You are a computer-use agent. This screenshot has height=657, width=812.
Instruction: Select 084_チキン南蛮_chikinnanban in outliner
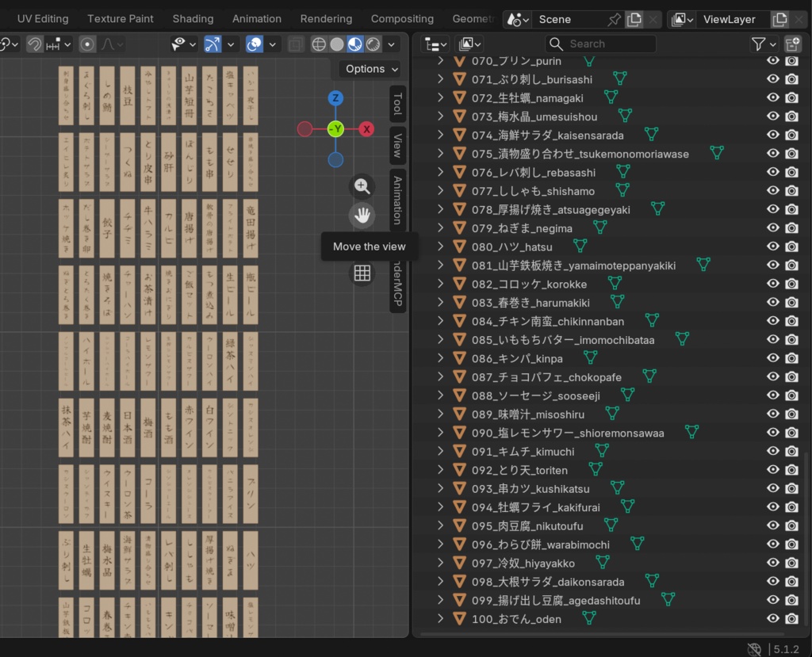pos(548,322)
